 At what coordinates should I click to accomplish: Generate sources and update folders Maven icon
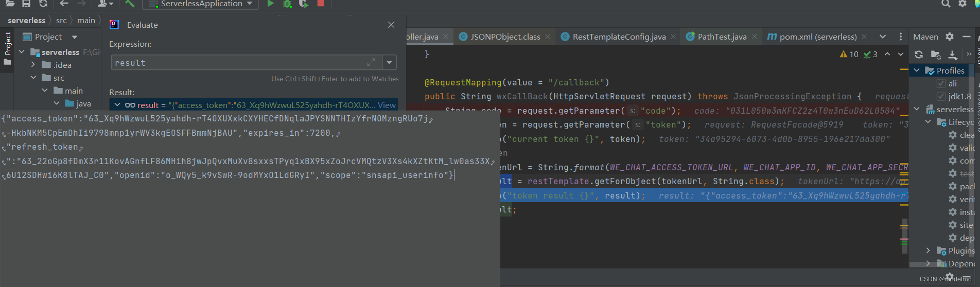936,54
